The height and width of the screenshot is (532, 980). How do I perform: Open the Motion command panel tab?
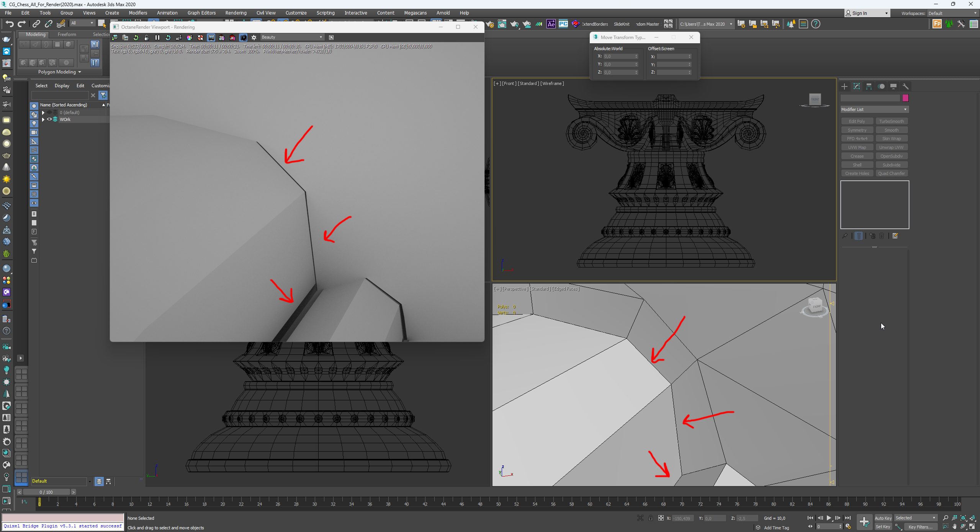881,86
